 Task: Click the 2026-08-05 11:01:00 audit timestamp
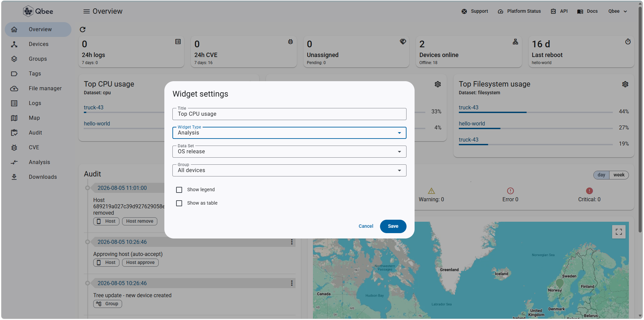point(122,188)
